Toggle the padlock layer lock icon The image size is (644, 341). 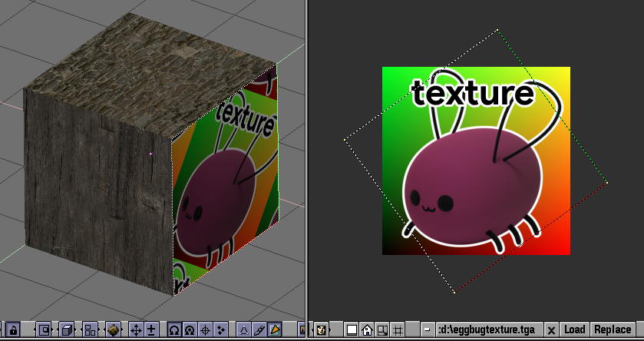coord(14,329)
